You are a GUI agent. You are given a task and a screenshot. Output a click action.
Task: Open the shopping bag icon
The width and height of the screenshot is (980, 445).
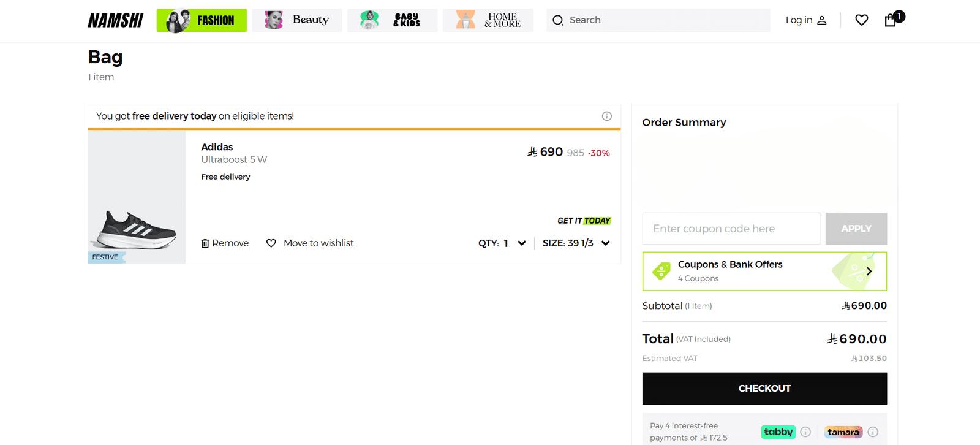[891, 20]
